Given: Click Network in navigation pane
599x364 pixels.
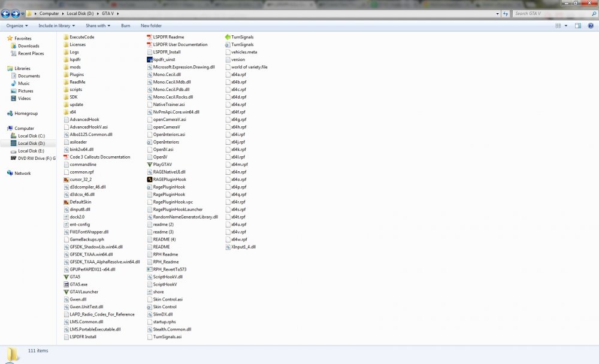Looking at the screenshot, I should pyautogui.click(x=23, y=174).
